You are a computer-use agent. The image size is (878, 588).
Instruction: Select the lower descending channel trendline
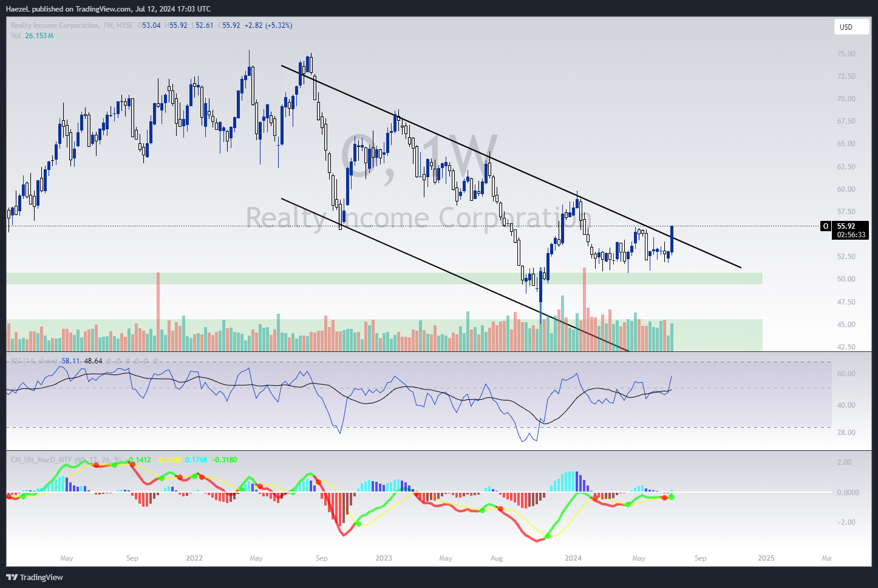click(454, 274)
